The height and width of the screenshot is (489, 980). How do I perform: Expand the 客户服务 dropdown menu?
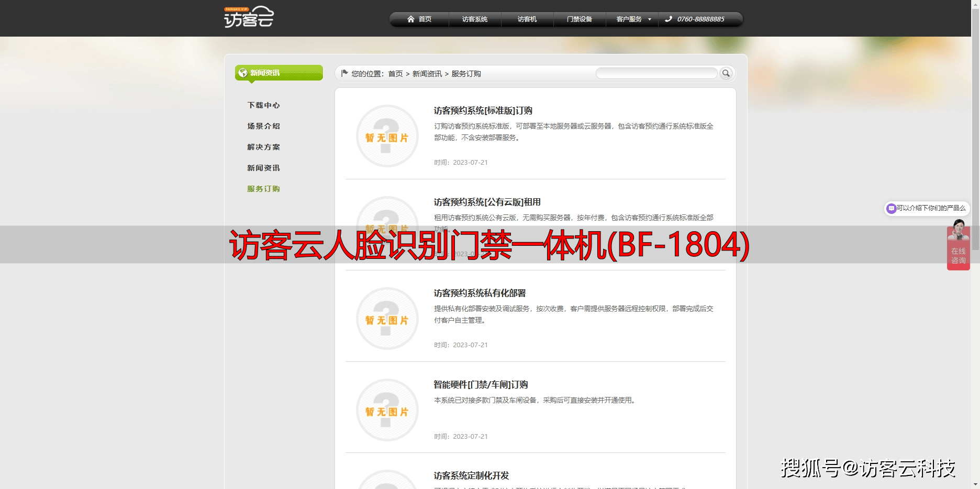(x=633, y=19)
